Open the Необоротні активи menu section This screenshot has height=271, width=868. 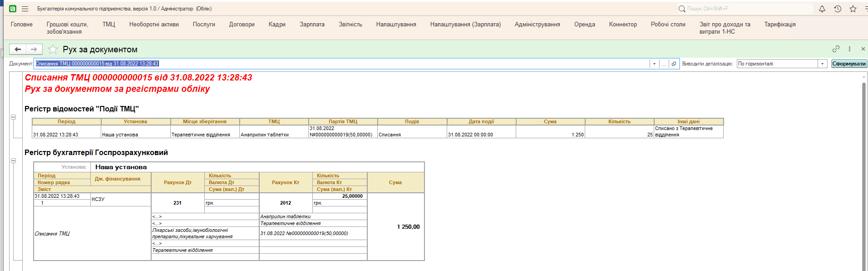[x=154, y=25]
